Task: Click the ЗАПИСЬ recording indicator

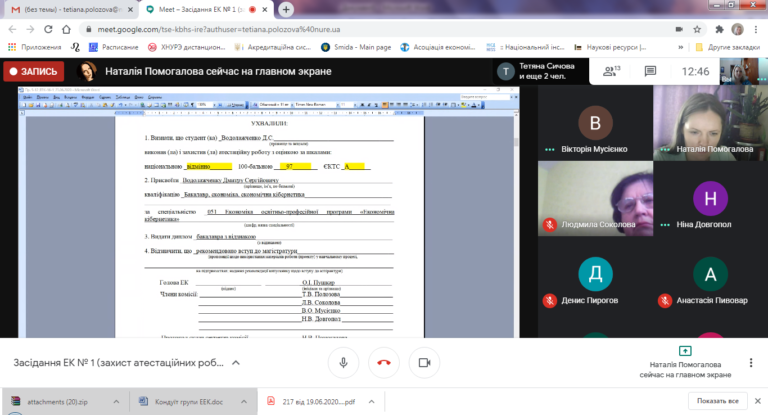Action: pyautogui.click(x=34, y=72)
